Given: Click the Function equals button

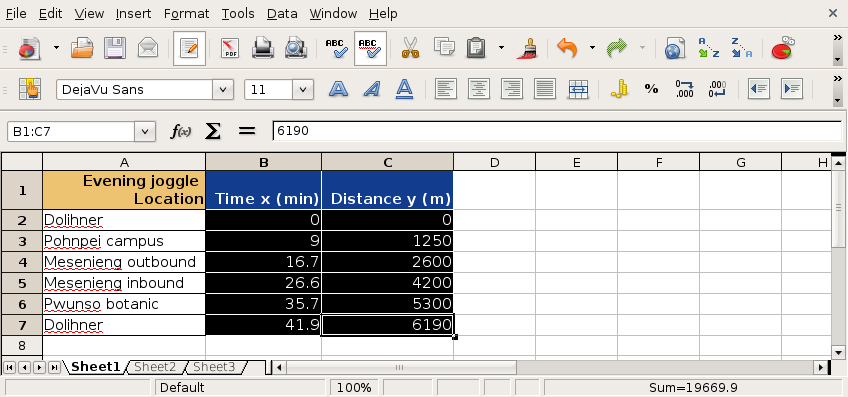Looking at the screenshot, I should [247, 131].
